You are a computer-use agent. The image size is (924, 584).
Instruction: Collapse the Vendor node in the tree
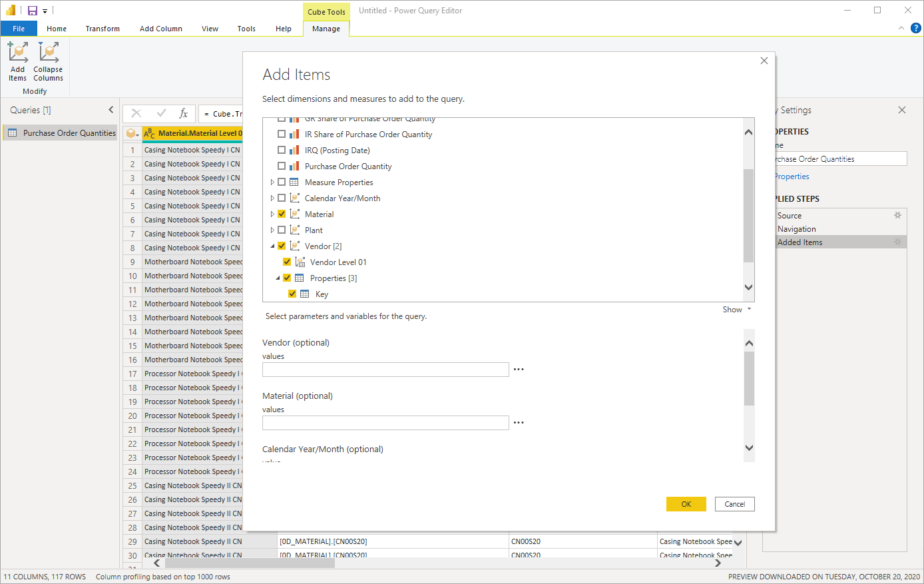coord(272,246)
